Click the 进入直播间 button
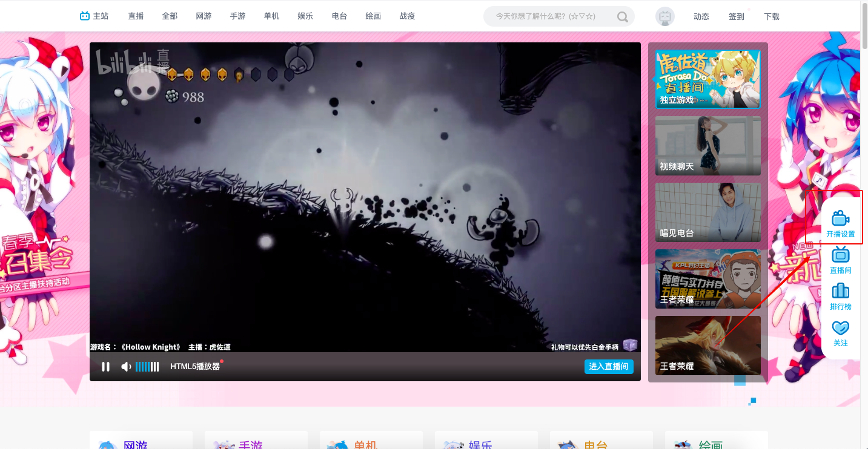This screenshot has height=449, width=868. pyautogui.click(x=609, y=366)
